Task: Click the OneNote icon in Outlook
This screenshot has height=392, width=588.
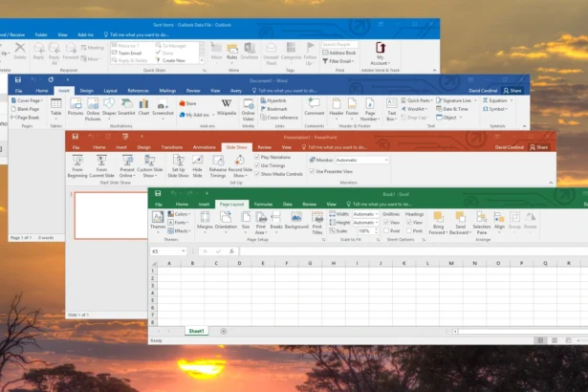Action: pyautogui.click(x=249, y=52)
